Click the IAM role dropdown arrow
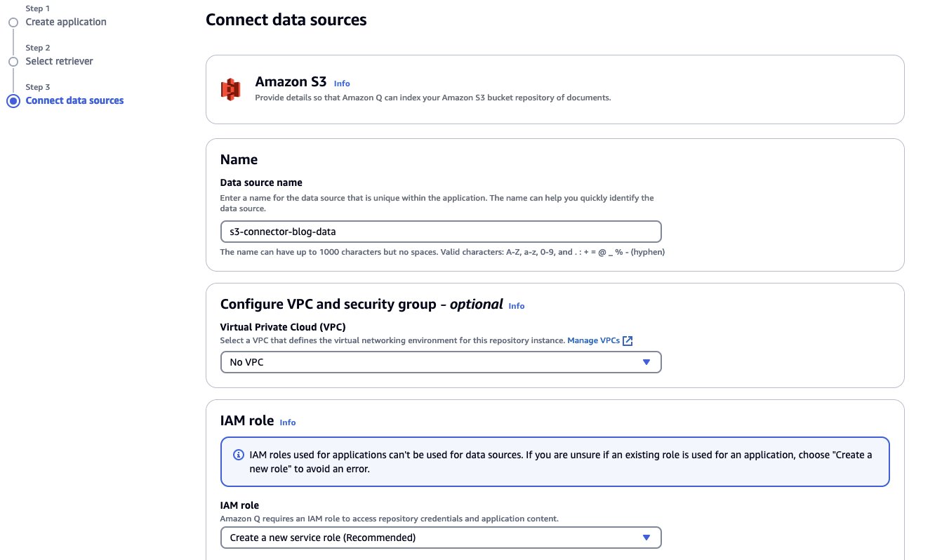This screenshot has width=942, height=560. pos(646,538)
